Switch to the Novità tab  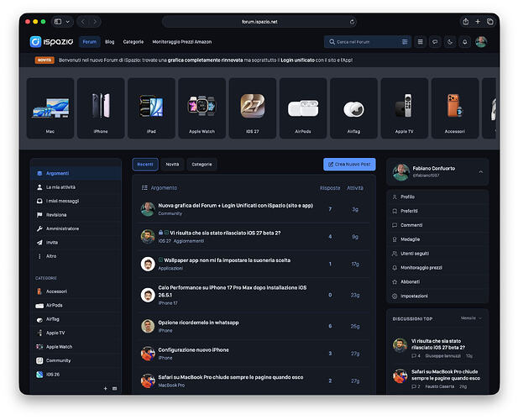click(172, 165)
